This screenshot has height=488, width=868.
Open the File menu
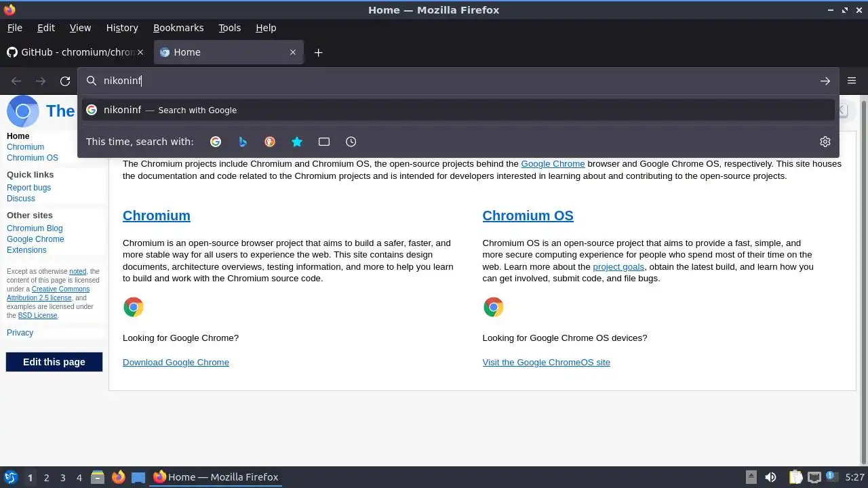[14, 28]
